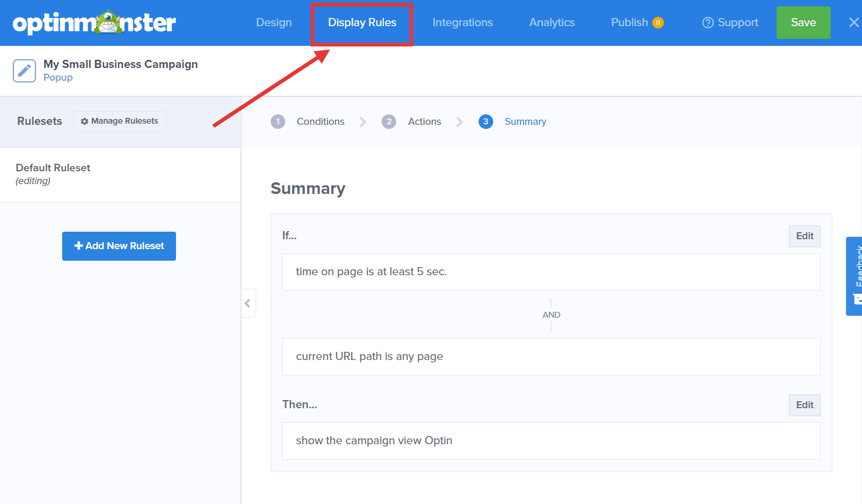
Task: Select the numbered circle for step 1 Conditions
Action: 278,121
